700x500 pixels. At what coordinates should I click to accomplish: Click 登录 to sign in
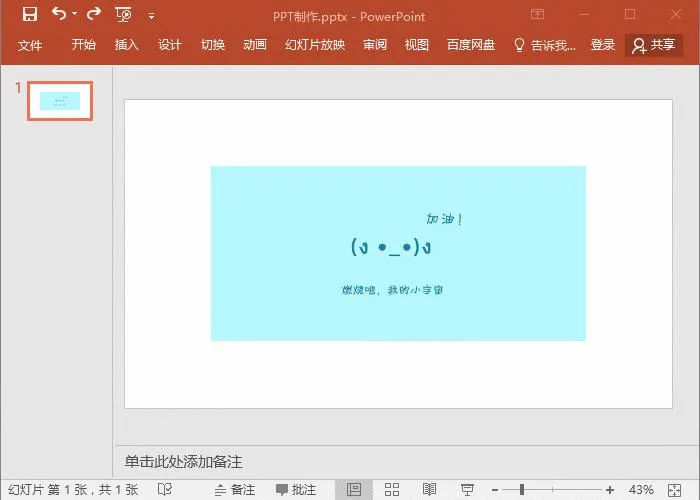603,45
